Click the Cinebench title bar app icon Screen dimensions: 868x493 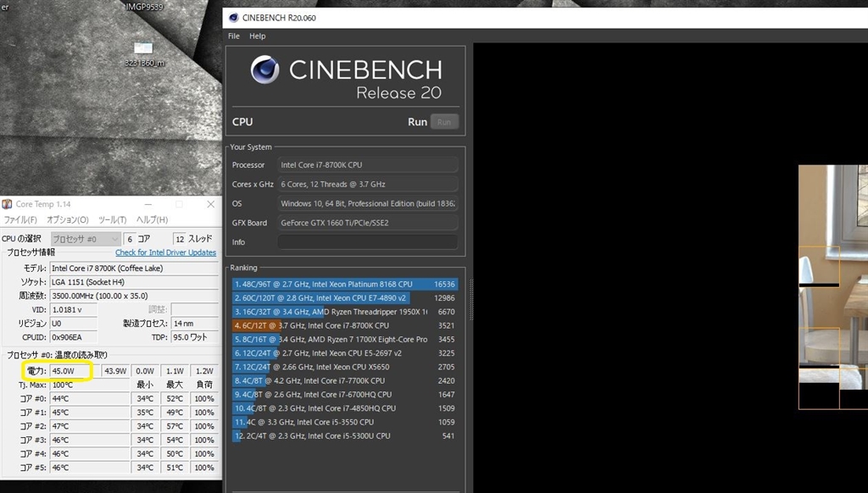pos(234,18)
